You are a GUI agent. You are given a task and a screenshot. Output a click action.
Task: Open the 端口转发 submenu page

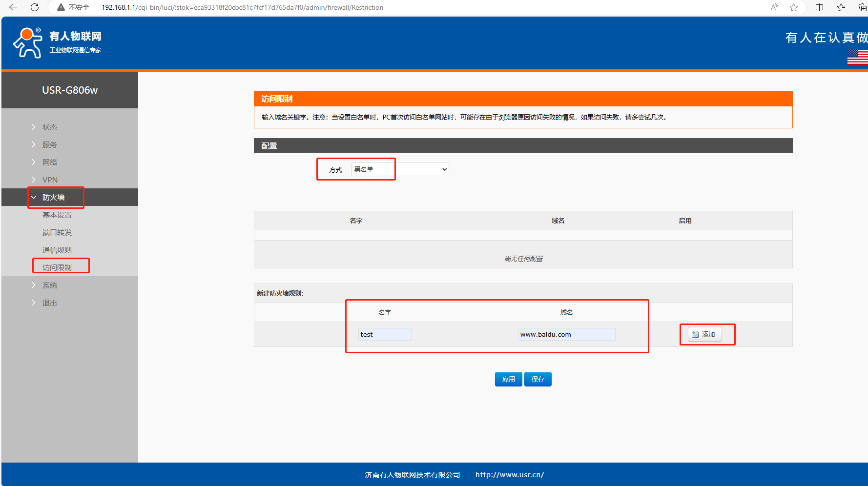pos(57,232)
